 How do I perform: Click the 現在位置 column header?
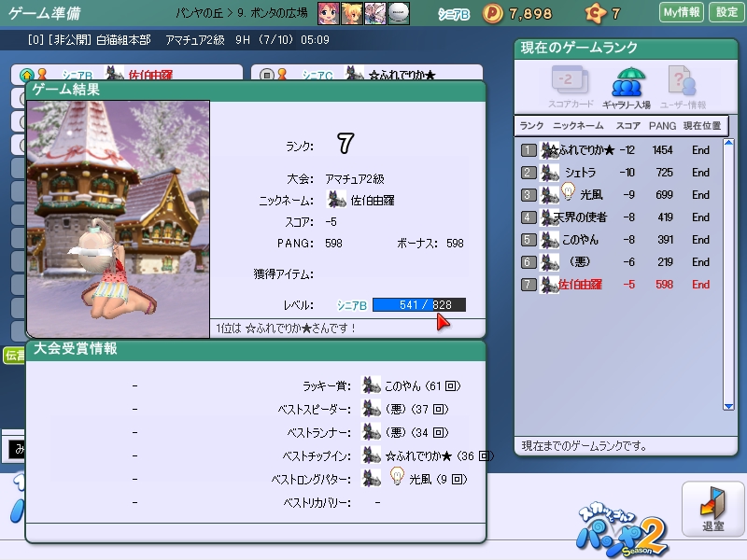[702, 126]
